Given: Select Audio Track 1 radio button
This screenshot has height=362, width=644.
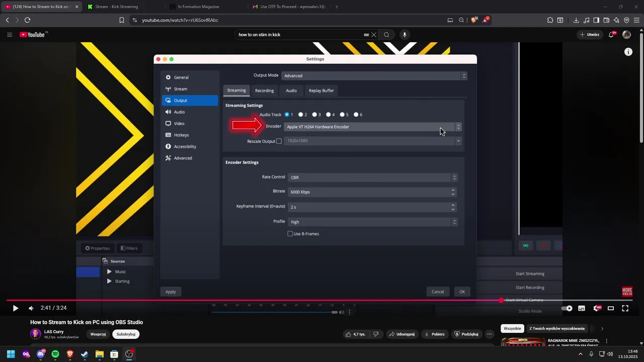Looking at the screenshot, I should click(x=287, y=115).
